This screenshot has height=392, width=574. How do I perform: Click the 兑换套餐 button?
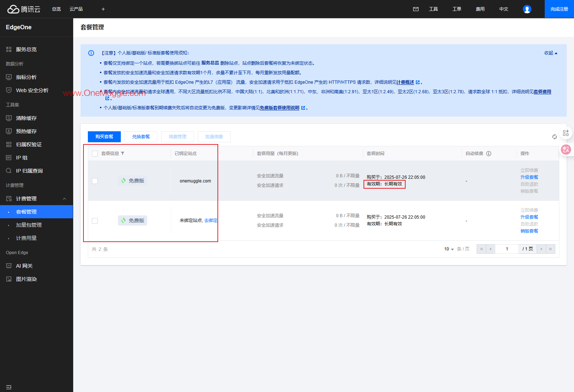[x=141, y=137]
